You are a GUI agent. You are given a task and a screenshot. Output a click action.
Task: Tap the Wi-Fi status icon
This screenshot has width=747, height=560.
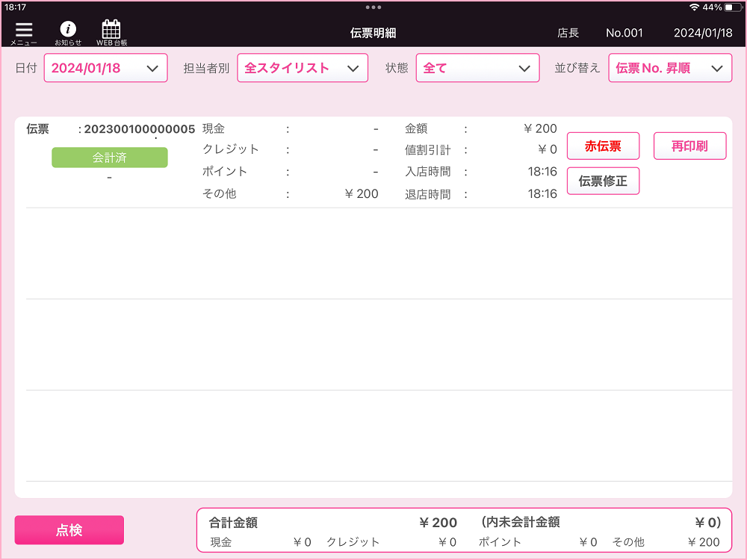click(695, 7)
